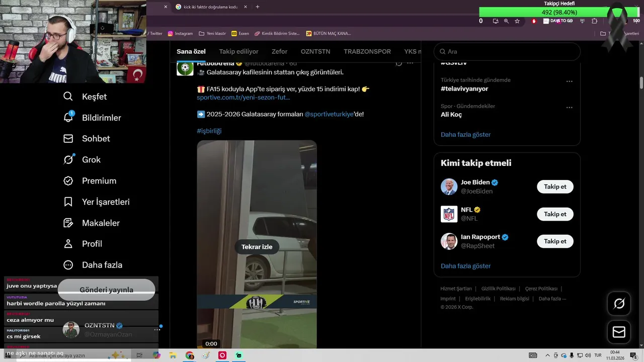Follow Joe Biden with Takip et

[555, 187]
